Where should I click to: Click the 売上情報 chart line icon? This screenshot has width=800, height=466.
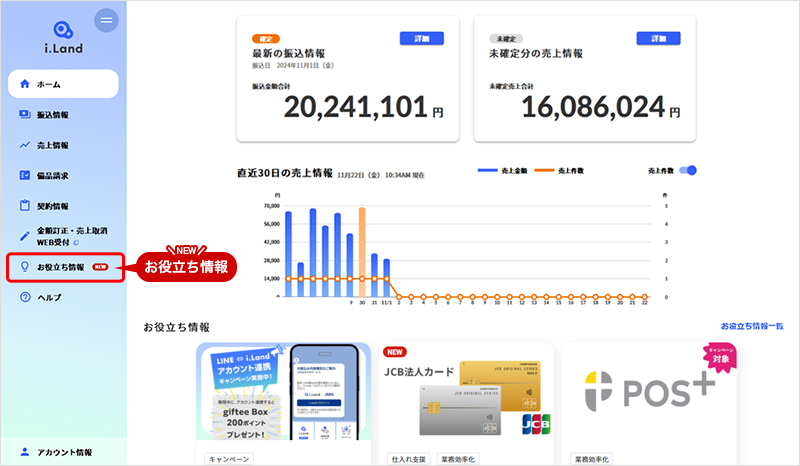(x=24, y=145)
